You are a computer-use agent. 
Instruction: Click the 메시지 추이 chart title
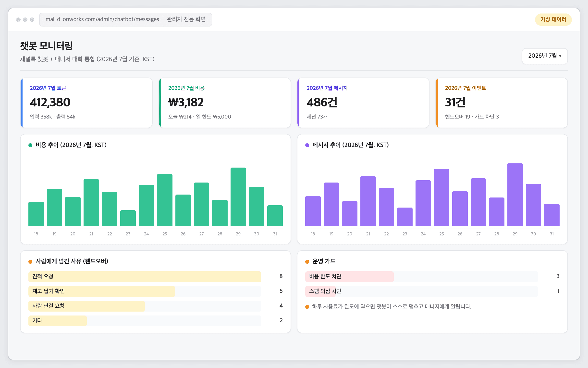click(x=351, y=145)
